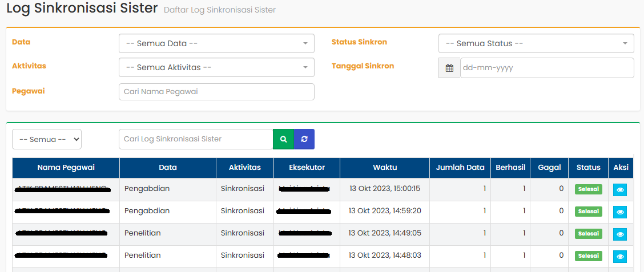View details of 15:00:15 log entry
Screen dimensions: 644x272
[620, 190]
